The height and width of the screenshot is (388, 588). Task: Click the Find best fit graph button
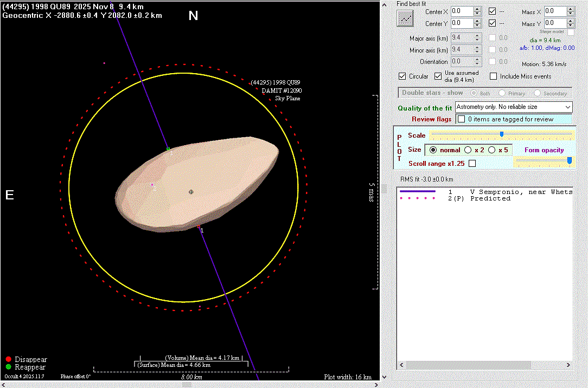[405, 18]
